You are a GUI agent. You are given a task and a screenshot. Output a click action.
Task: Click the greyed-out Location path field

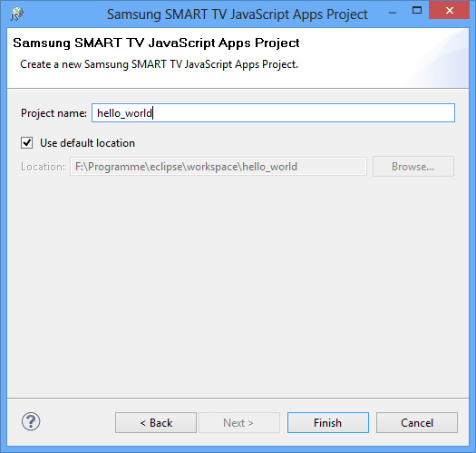point(219,167)
